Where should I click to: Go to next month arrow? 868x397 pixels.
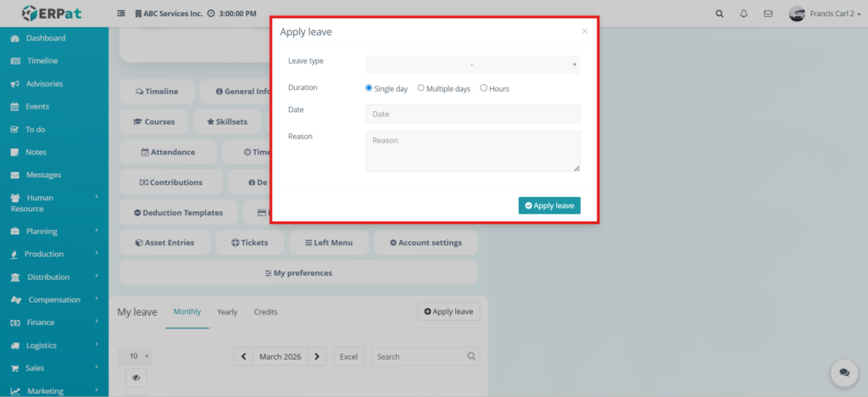[317, 356]
